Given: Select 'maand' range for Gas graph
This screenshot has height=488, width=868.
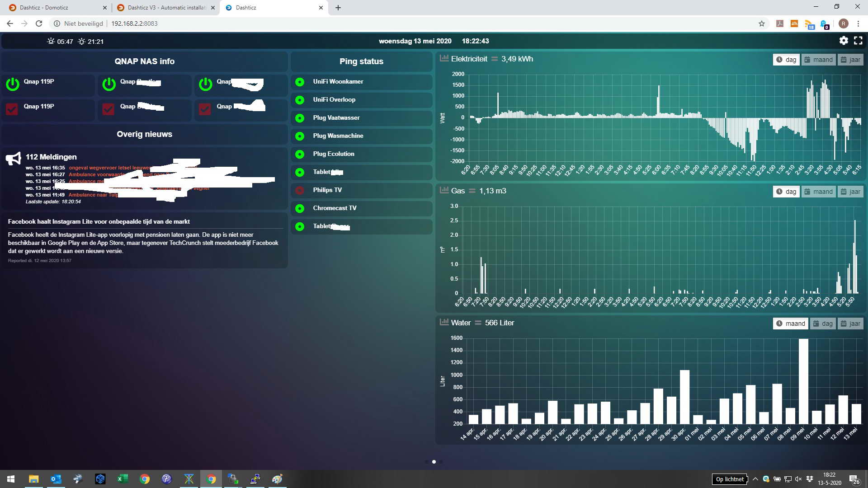Looking at the screenshot, I should point(819,192).
